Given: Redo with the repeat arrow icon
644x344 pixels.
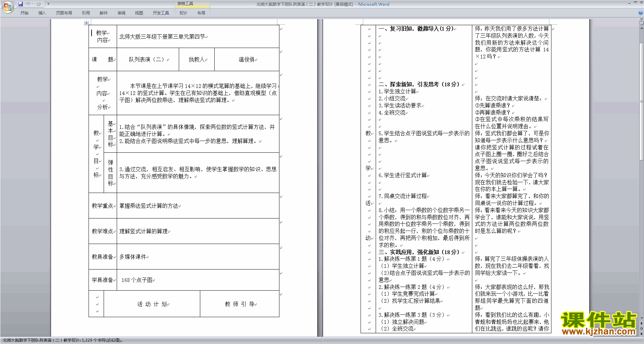Looking at the screenshot, I should click(39, 4).
